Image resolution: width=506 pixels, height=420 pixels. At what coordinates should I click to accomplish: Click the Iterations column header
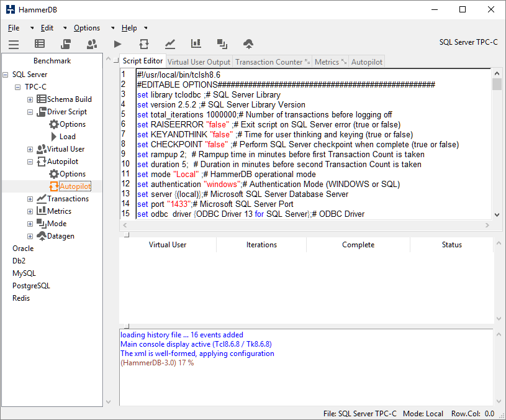[x=261, y=245]
